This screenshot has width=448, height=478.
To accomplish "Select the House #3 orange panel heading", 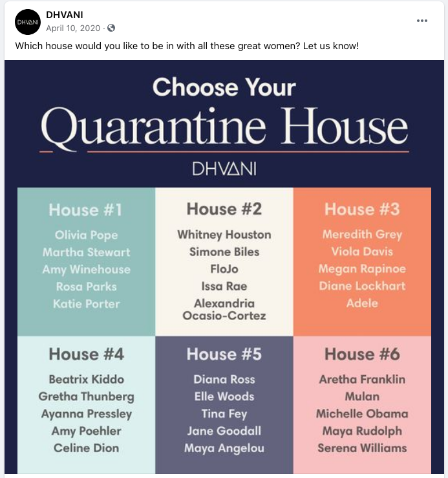I will coord(362,209).
